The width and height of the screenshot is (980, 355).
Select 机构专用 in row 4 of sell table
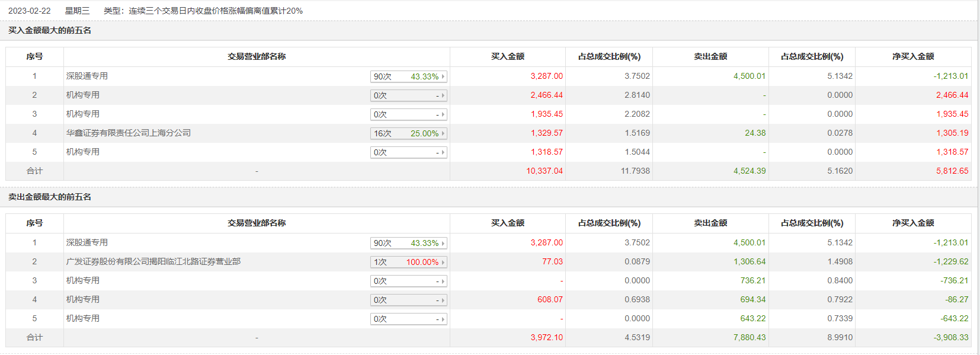pos(83,299)
